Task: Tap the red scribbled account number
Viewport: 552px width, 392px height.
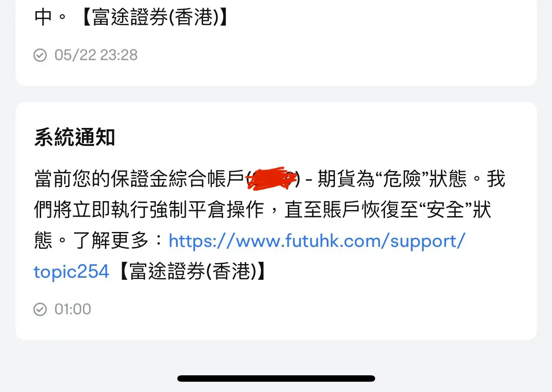Action: (272, 179)
